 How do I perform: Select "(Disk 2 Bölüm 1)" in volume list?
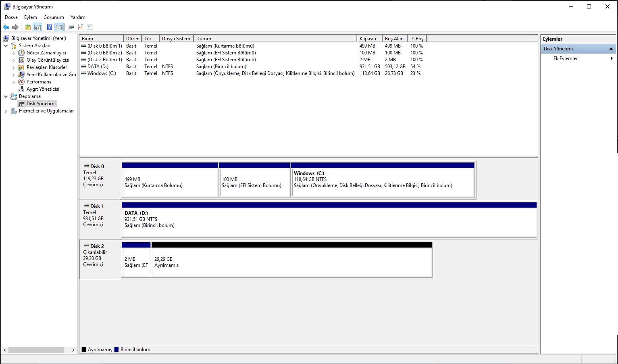pos(105,60)
